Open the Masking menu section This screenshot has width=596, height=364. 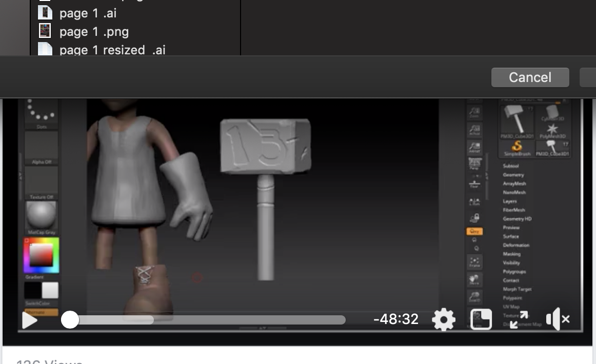511,254
